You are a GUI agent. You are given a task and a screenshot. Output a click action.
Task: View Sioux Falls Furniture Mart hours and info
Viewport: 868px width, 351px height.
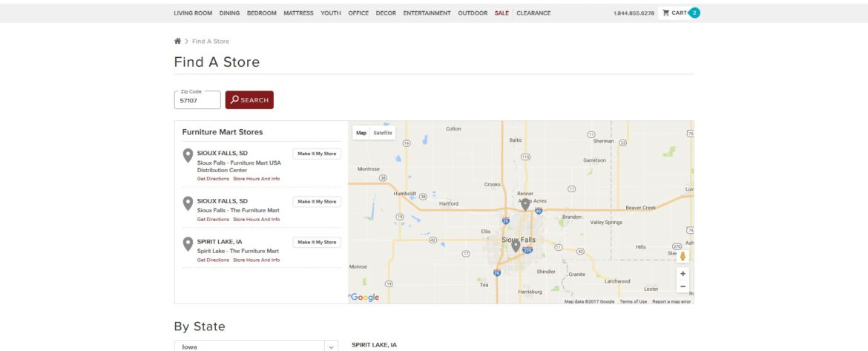pyautogui.click(x=256, y=219)
